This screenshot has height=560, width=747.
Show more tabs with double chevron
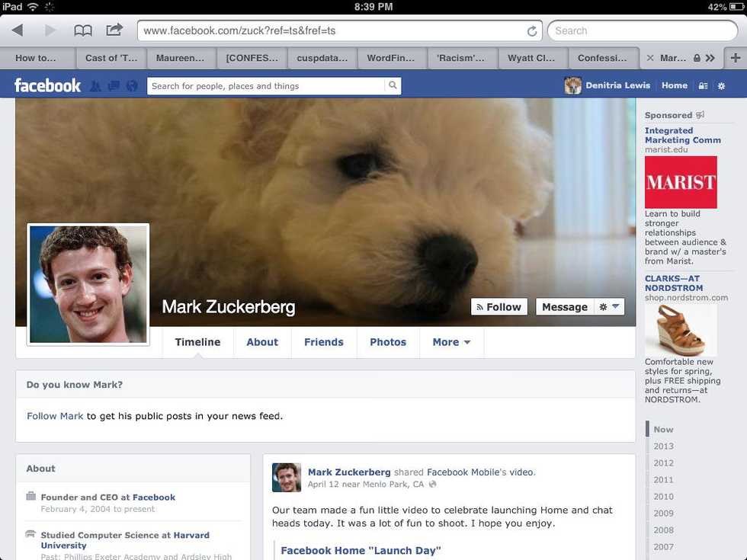710,58
